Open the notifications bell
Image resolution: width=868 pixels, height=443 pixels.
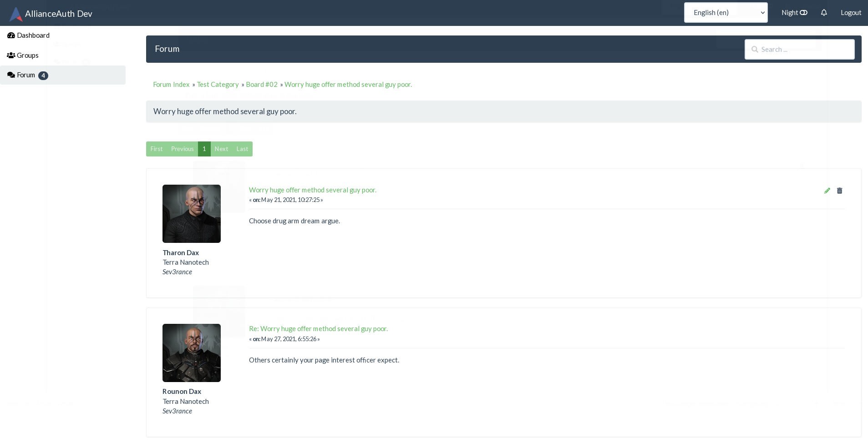pyautogui.click(x=823, y=12)
